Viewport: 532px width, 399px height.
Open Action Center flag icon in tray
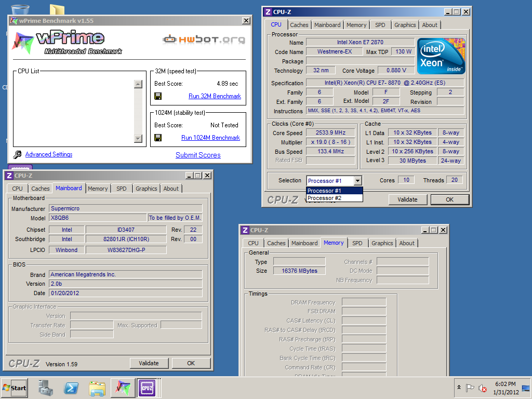pyautogui.click(x=470, y=388)
